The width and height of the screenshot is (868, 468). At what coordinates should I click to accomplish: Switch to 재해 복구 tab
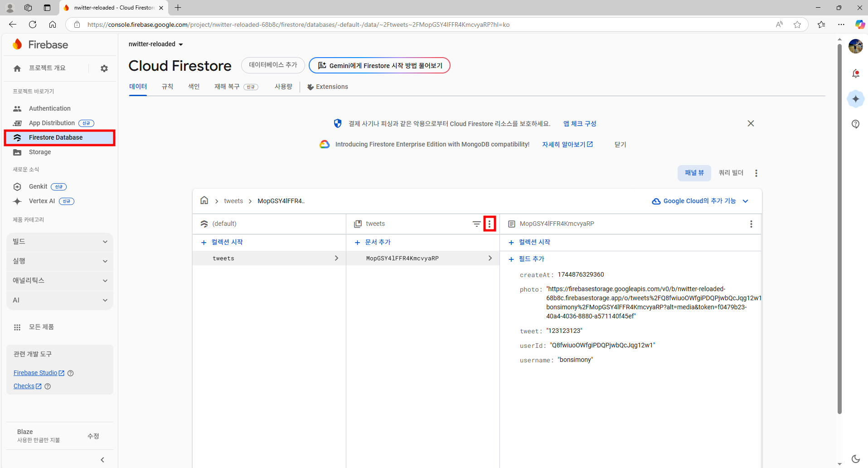point(236,87)
